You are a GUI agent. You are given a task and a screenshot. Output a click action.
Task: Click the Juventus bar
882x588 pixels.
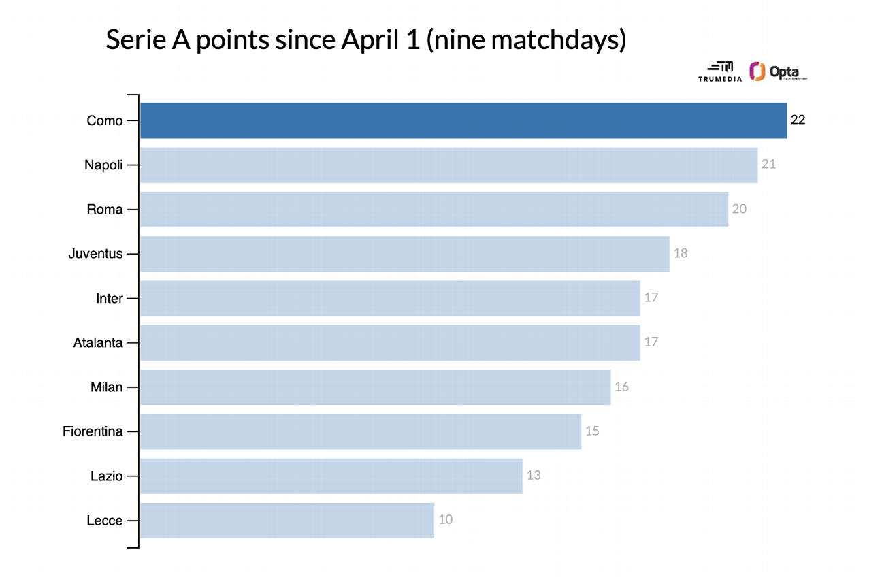click(405, 254)
